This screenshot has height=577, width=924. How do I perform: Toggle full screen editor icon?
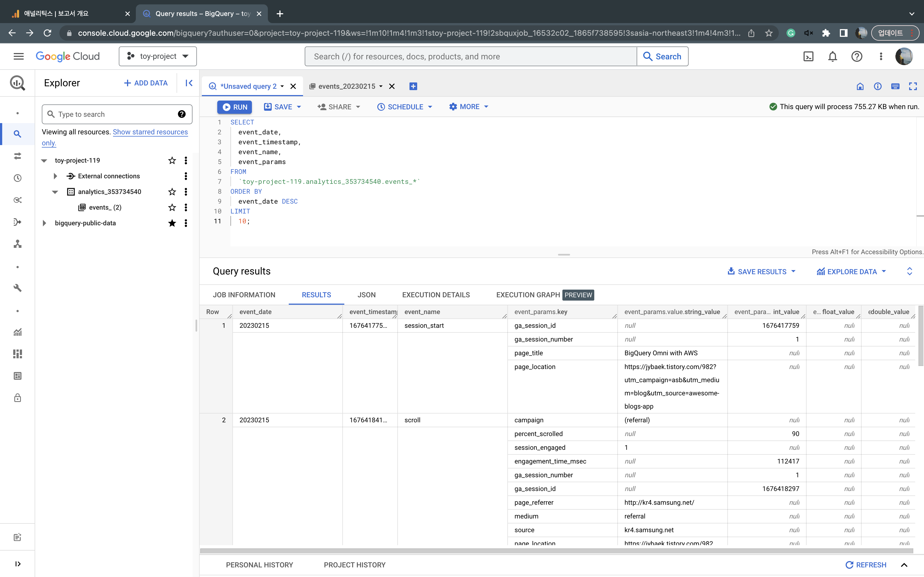coord(912,86)
